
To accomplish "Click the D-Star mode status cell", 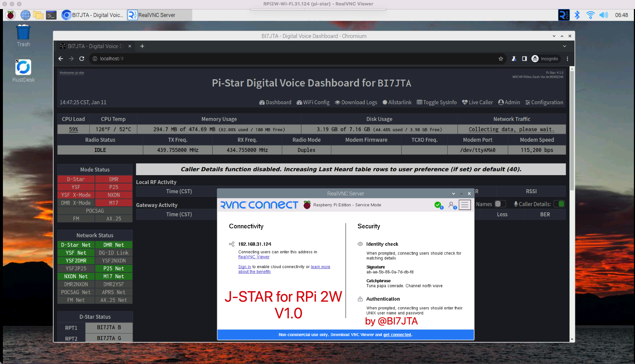I will pyautogui.click(x=76, y=179).
